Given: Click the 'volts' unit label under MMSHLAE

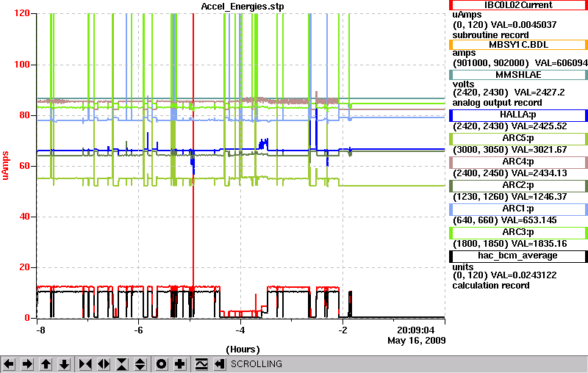Looking at the screenshot, I should (463, 84).
